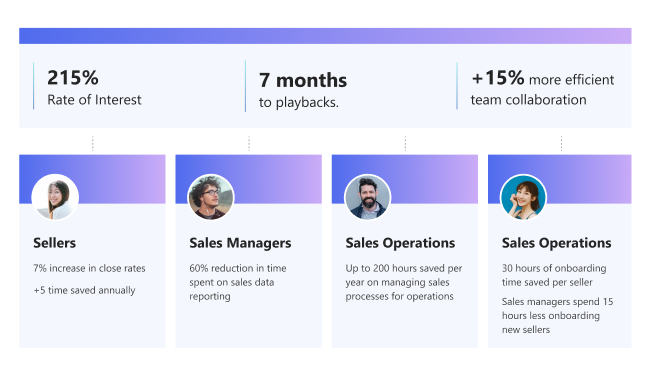Click the Sales Managers profile photo
The height and width of the screenshot is (375, 648).
pyautogui.click(x=211, y=197)
